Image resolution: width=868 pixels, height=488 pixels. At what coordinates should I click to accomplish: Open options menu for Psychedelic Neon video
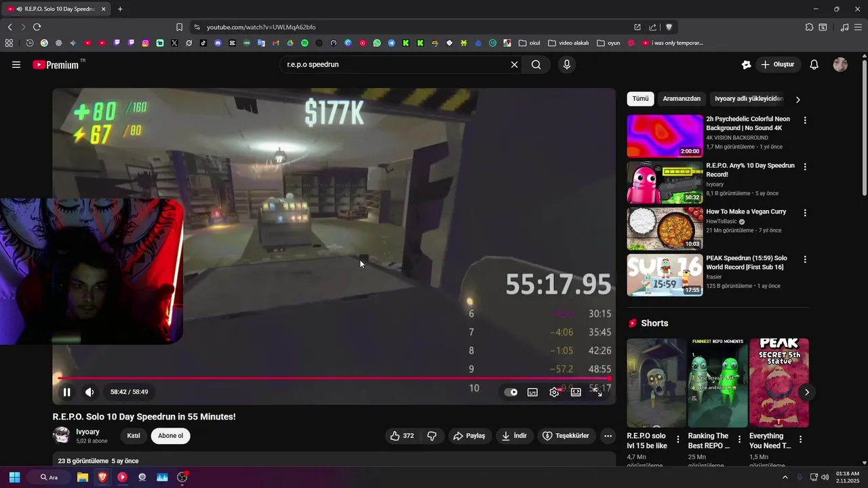pyautogui.click(x=805, y=120)
